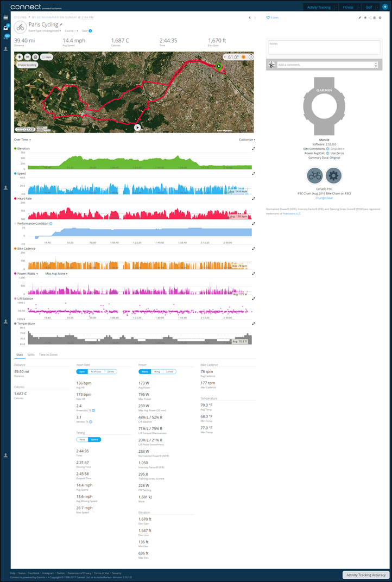Image resolution: width=392 pixels, height=582 pixels.
Task: Open the blue plus create menu
Action: click(384, 7)
